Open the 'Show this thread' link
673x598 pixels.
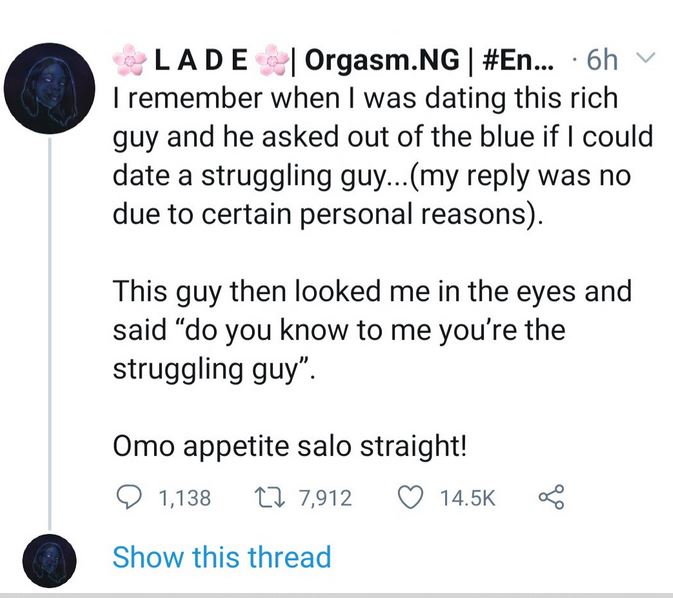point(221,557)
